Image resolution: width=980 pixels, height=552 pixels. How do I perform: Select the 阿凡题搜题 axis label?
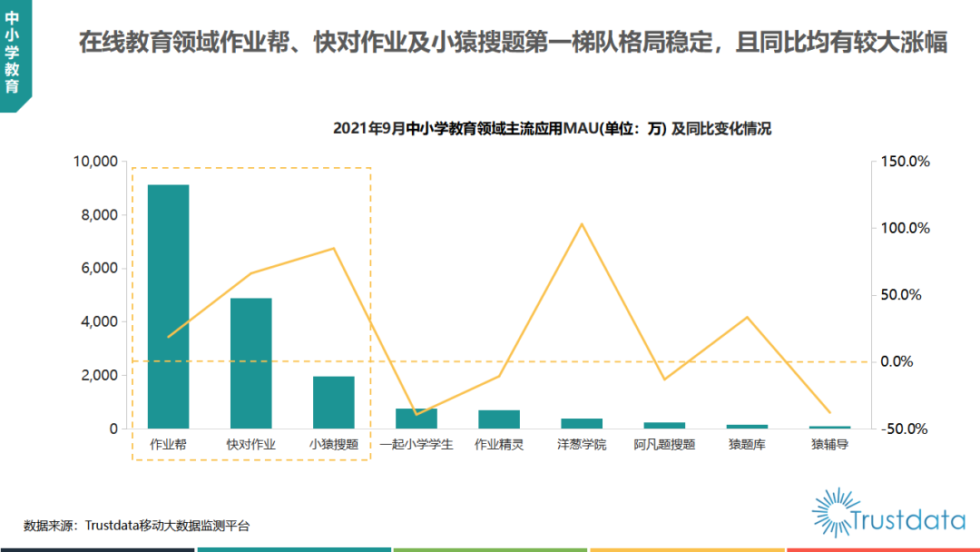coord(664,445)
